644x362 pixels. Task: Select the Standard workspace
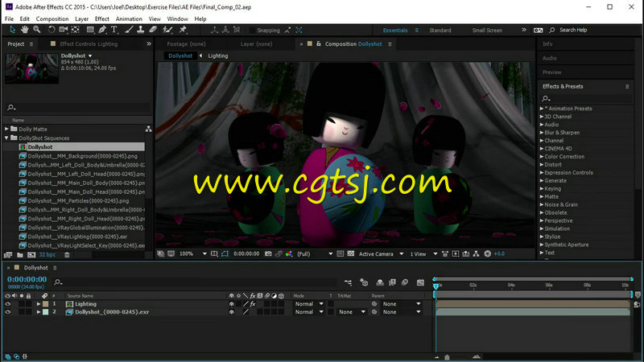(x=440, y=31)
